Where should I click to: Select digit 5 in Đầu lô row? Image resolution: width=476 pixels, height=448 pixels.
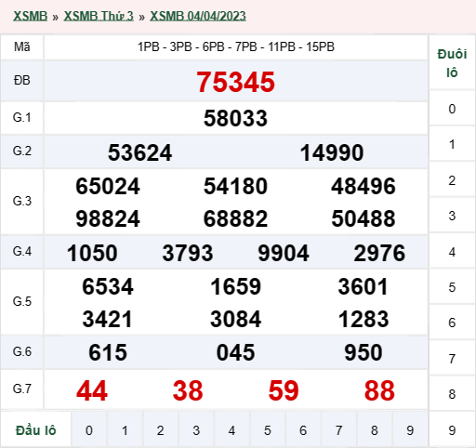(x=268, y=430)
